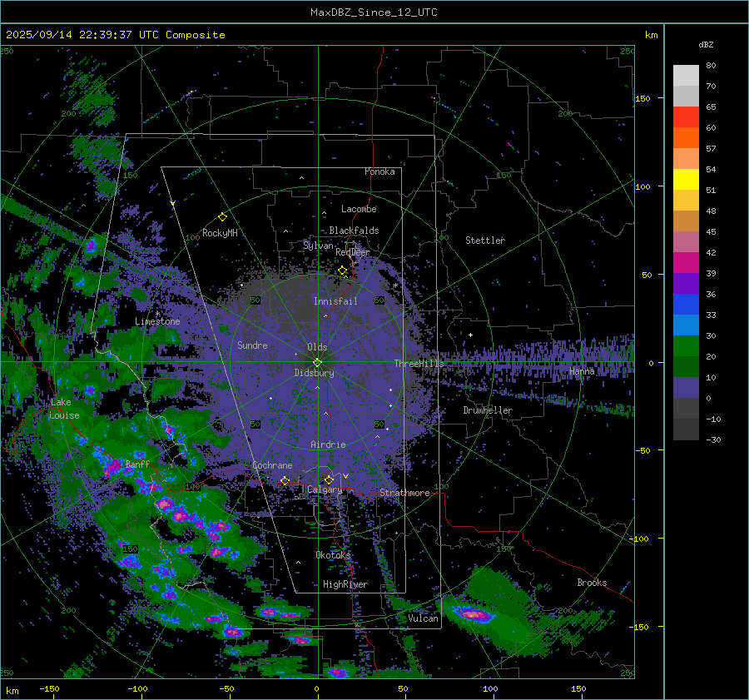
Task: Select the slate purple 0-10 dBZ legend swatch
Action: (x=686, y=387)
